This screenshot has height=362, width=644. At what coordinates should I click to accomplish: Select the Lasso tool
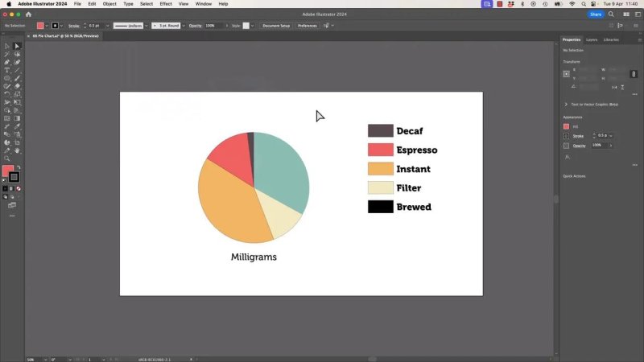(17, 54)
